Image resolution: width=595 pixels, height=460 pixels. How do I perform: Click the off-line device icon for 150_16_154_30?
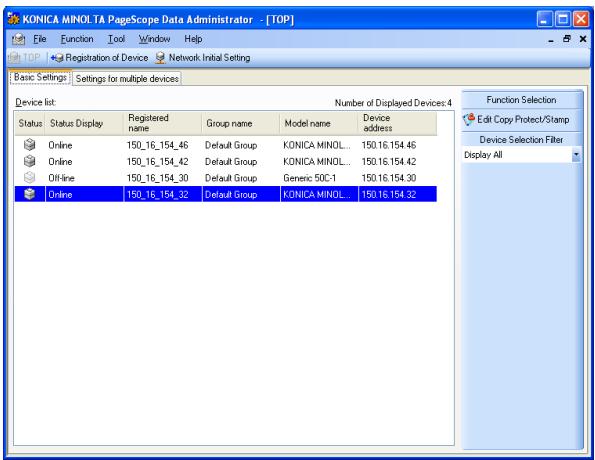(30, 178)
